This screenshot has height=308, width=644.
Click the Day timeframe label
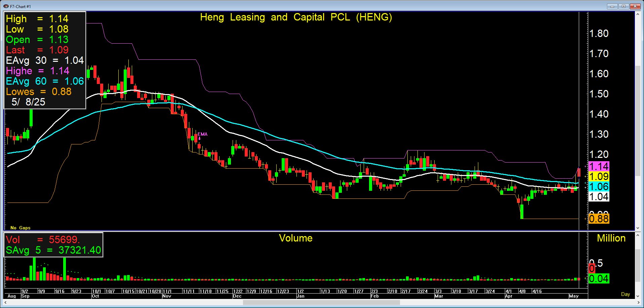click(x=626, y=294)
